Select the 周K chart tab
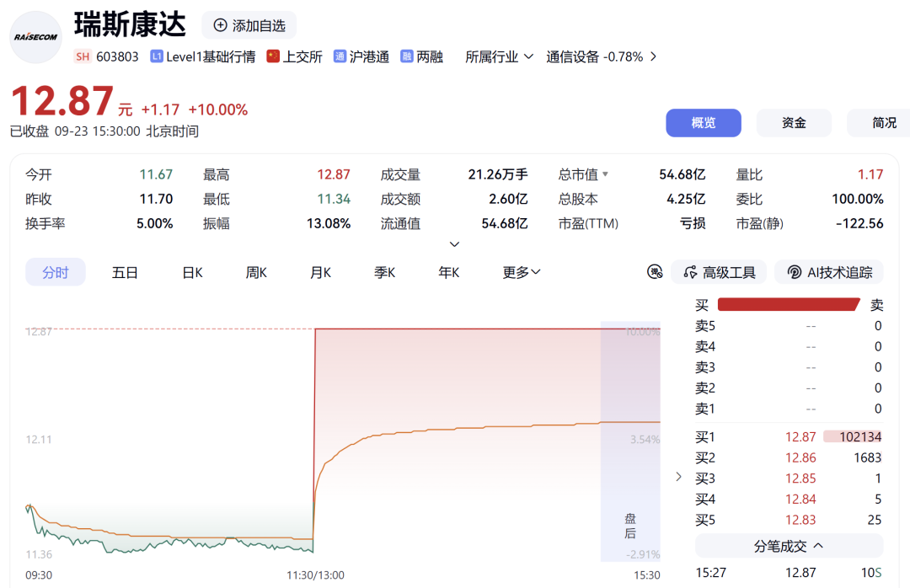Viewport: 910px width, 588px height. [256, 272]
